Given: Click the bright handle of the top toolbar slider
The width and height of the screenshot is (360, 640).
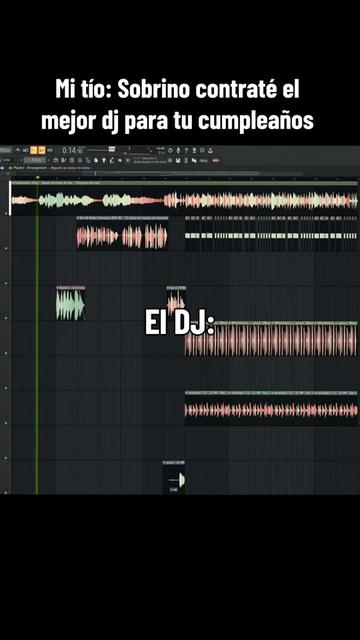Looking at the screenshot, I should pos(112,150).
